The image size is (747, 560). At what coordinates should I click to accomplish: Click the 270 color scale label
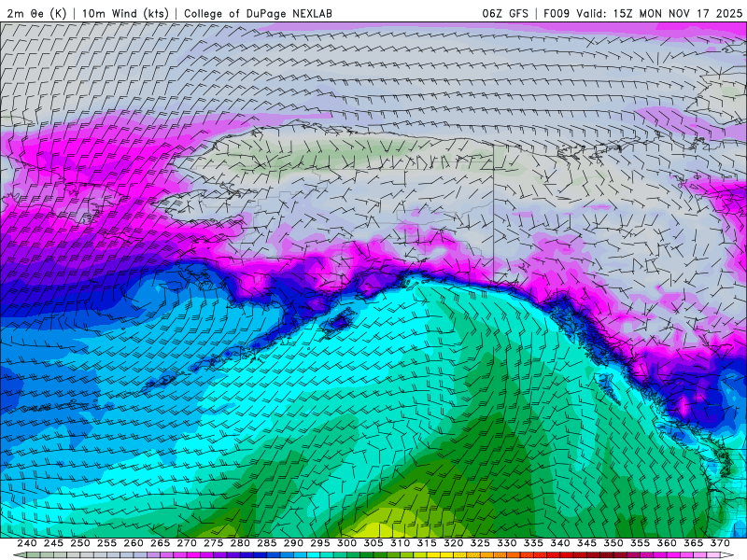pos(187,543)
